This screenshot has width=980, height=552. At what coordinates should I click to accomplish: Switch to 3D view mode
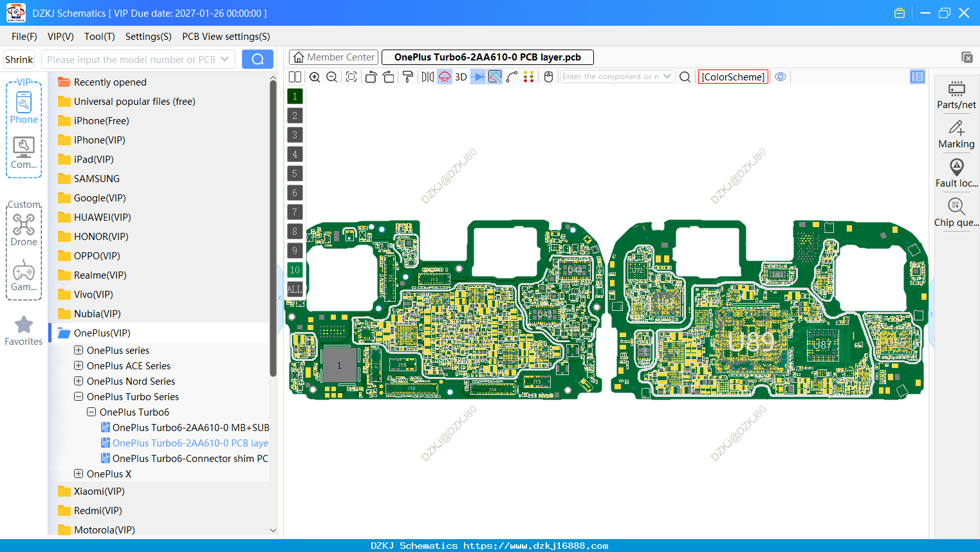461,77
